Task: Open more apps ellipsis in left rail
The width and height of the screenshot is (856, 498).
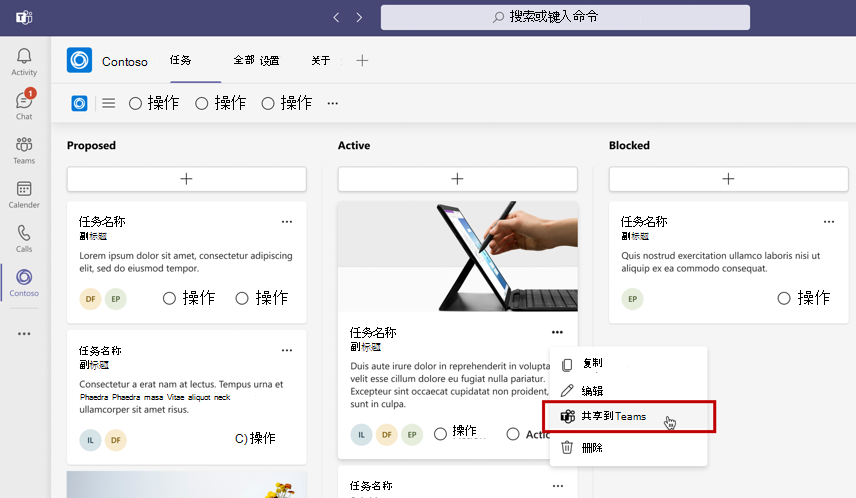Action: click(24, 334)
